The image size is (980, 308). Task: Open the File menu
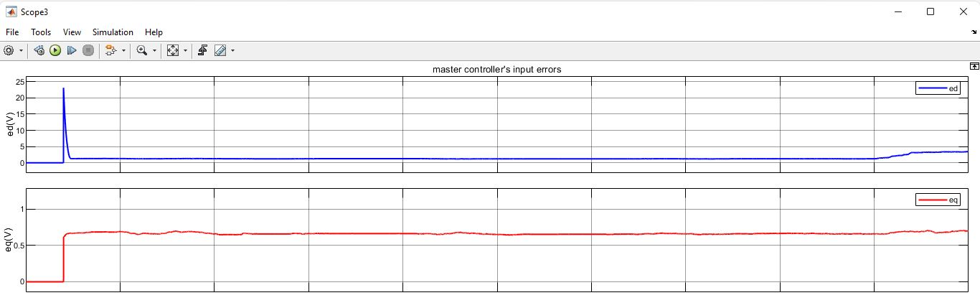pos(12,32)
